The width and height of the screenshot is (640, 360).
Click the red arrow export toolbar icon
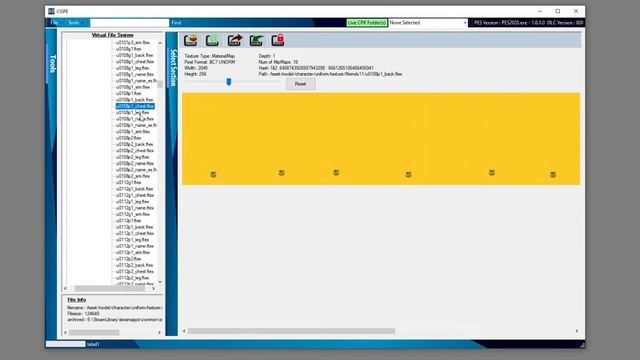(235, 40)
